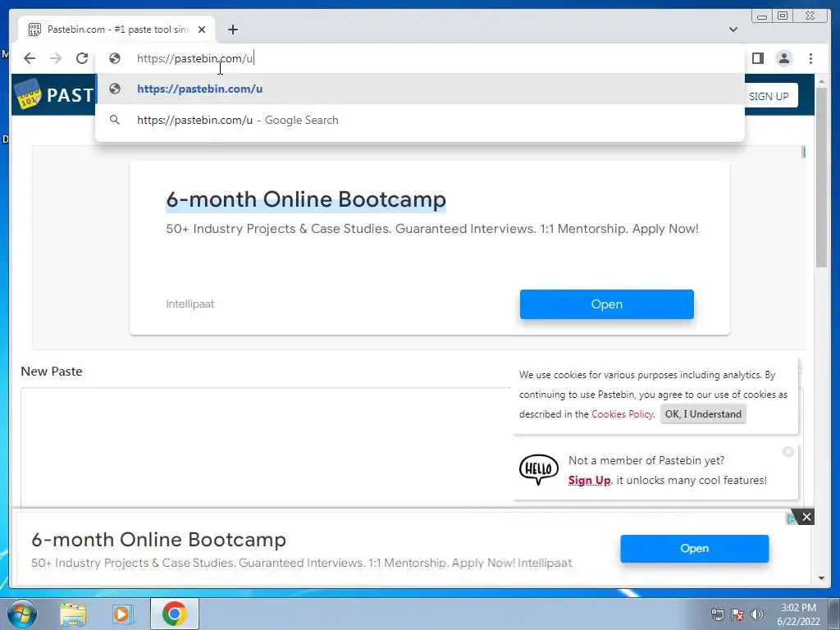
Task: Click the Action Center flag tray icon
Action: [737, 614]
